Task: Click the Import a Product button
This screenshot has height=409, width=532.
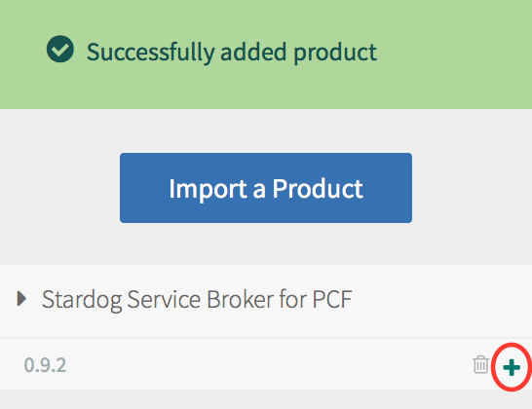Action: click(x=266, y=188)
